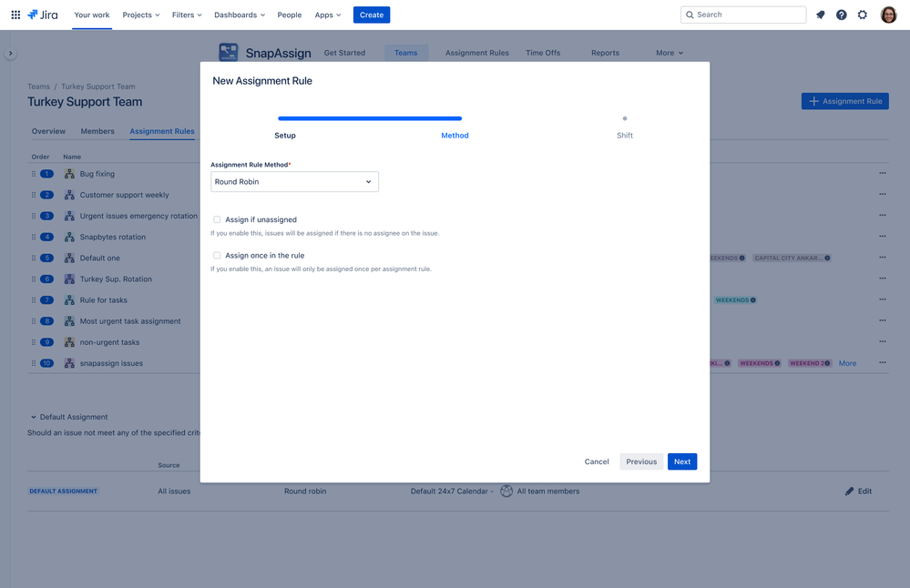The width and height of the screenshot is (910, 588).
Task: Open the help question mark icon
Action: click(841, 15)
